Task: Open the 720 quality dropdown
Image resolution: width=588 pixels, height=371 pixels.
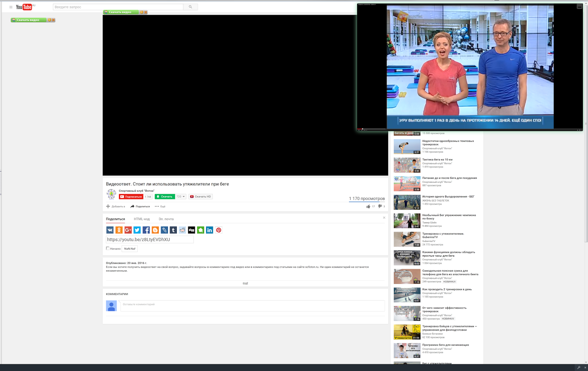Action: tap(180, 197)
